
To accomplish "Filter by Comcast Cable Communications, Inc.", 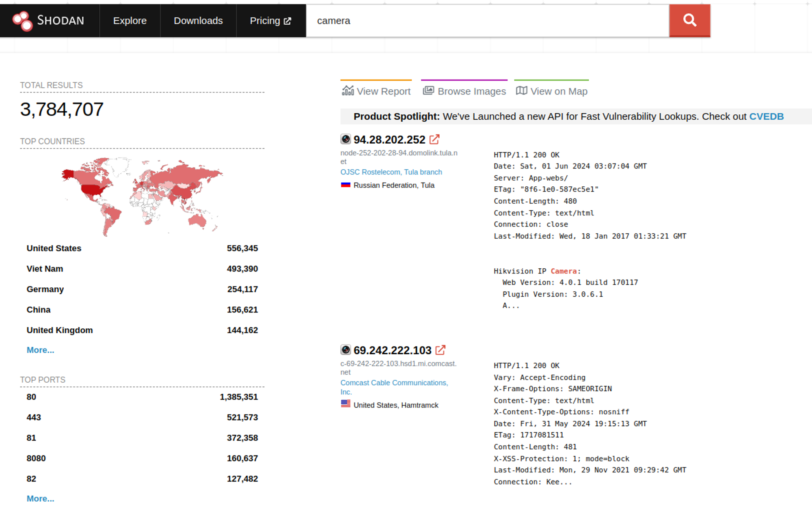I will point(394,387).
